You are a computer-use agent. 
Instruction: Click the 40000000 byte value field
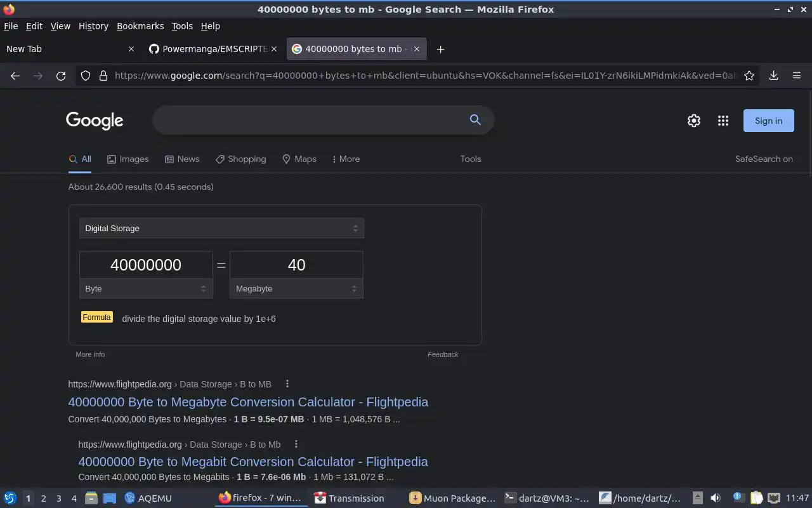(146, 265)
